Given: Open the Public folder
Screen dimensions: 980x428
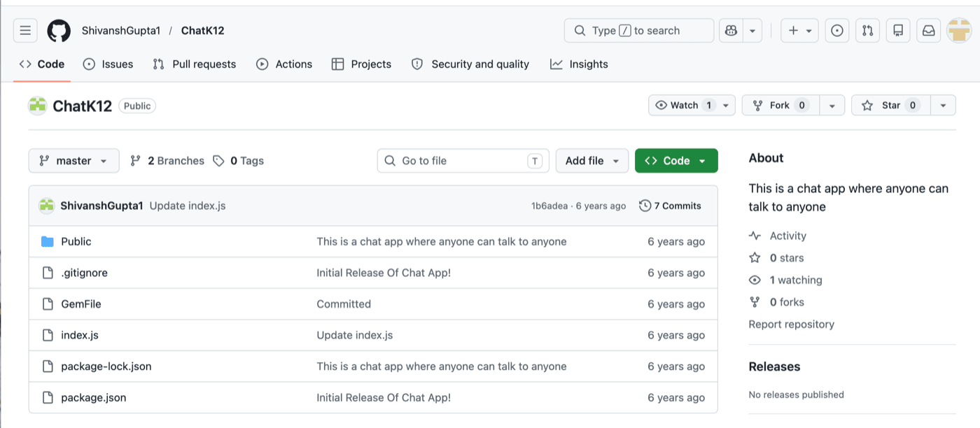Looking at the screenshot, I should 76,241.
